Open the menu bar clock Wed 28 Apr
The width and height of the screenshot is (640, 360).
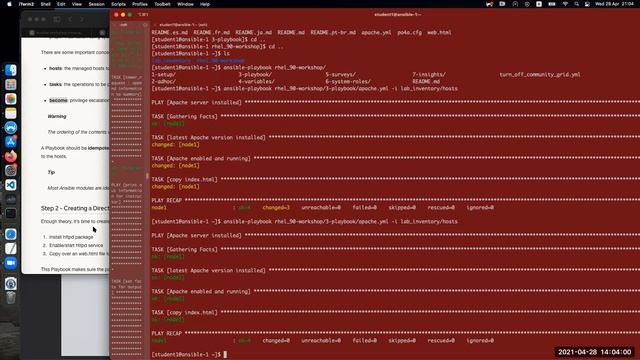tap(614, 4)
